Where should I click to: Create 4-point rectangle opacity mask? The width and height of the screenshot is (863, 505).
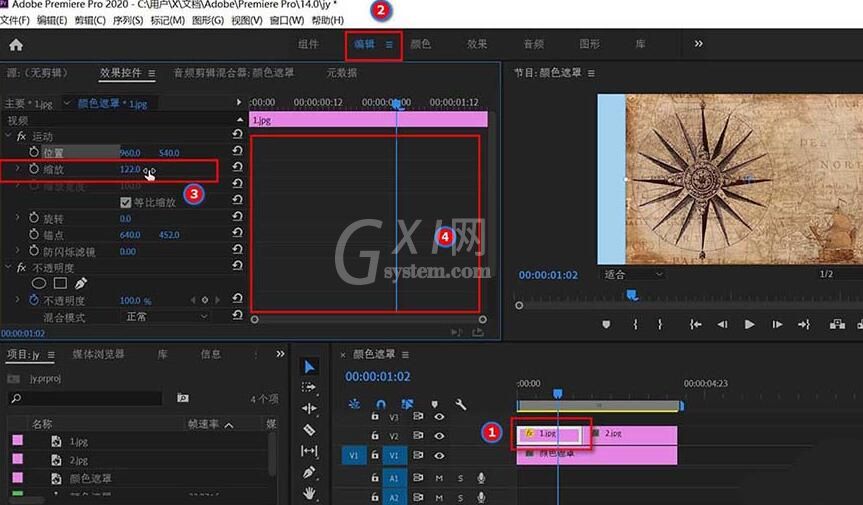[x=60, y=283]
